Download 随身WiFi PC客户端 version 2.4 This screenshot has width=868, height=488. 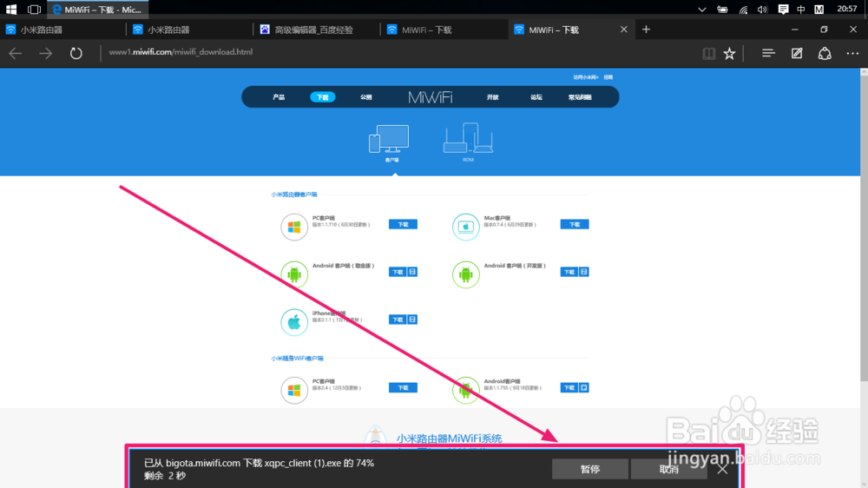pyautogui.click(x=403, y=388)
